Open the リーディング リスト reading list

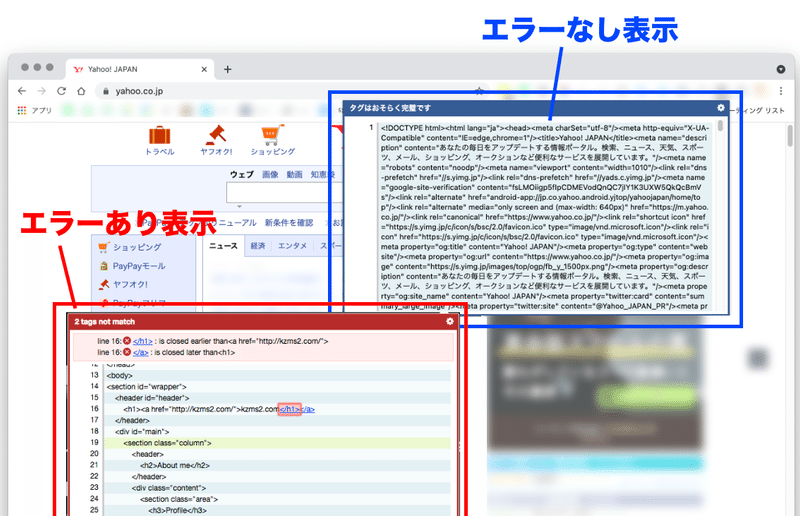[757, 110]
